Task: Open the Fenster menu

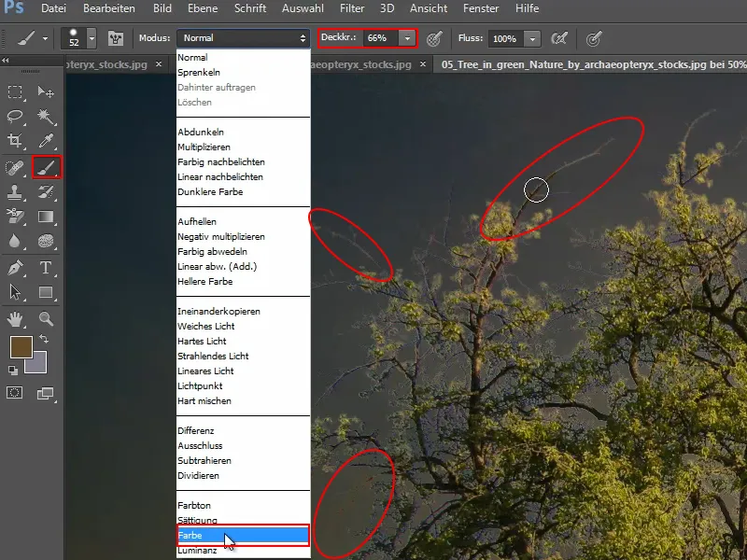Action: [481, 8]
